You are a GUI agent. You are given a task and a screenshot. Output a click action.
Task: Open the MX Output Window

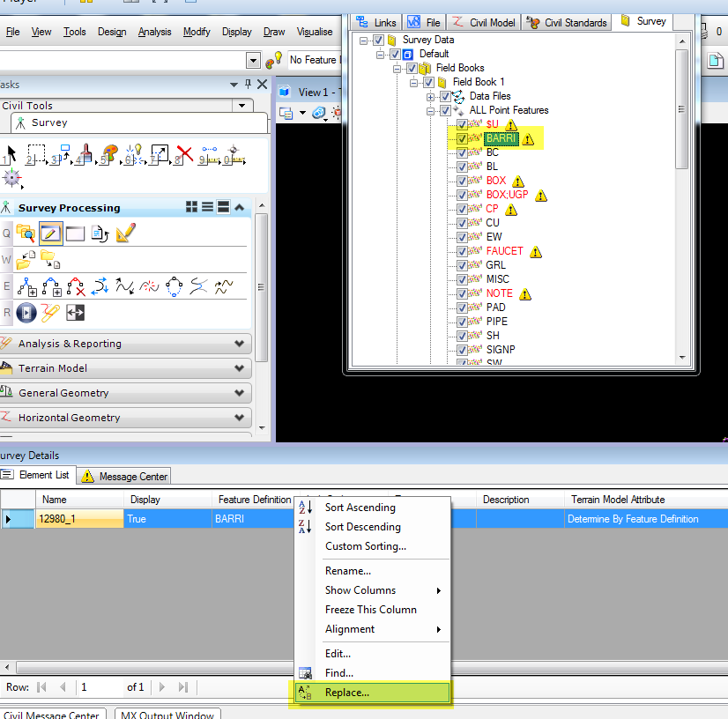click(167, 714)
